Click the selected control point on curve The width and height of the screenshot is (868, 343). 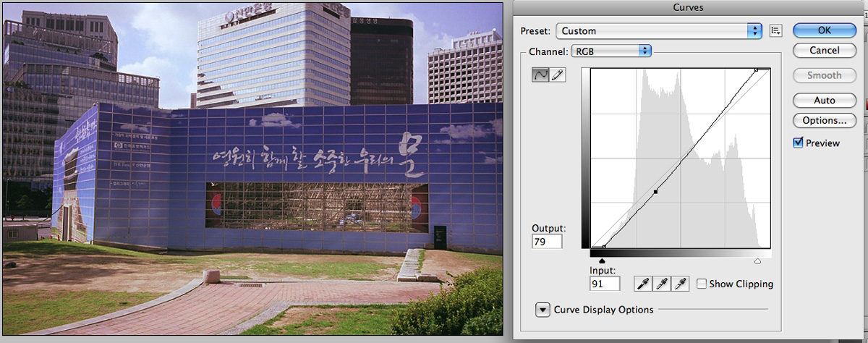(655, 192)
